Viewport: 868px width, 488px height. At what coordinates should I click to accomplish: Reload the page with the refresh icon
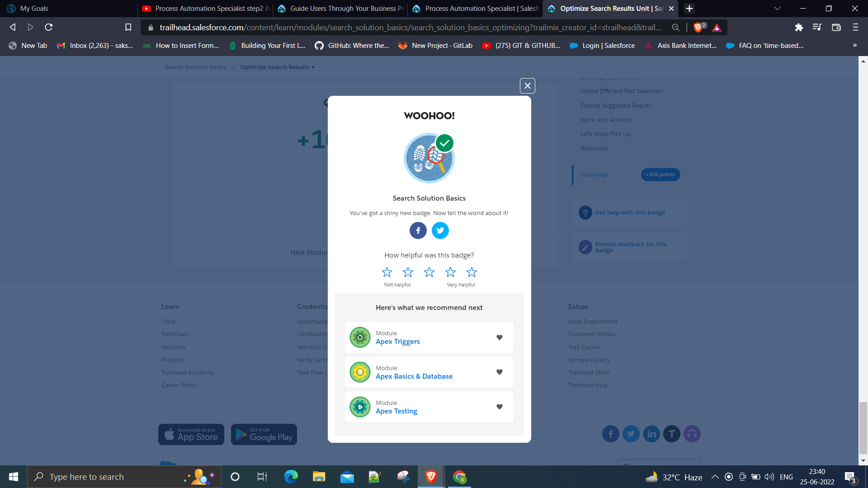(49, 28)
